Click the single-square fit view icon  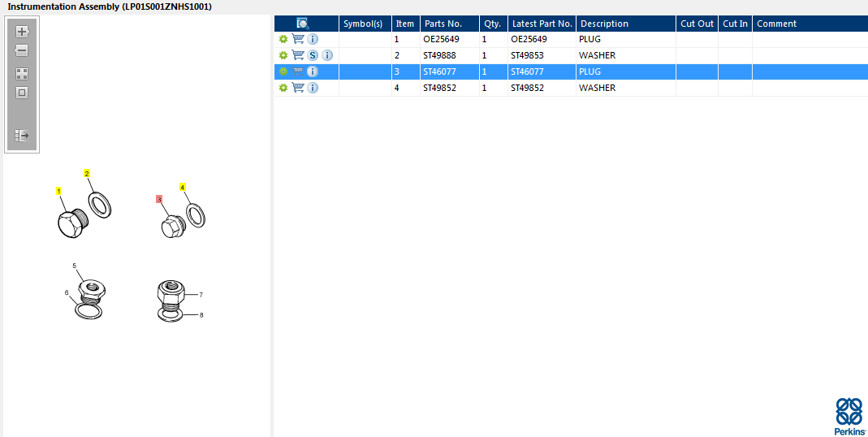[x=22, y=93]
